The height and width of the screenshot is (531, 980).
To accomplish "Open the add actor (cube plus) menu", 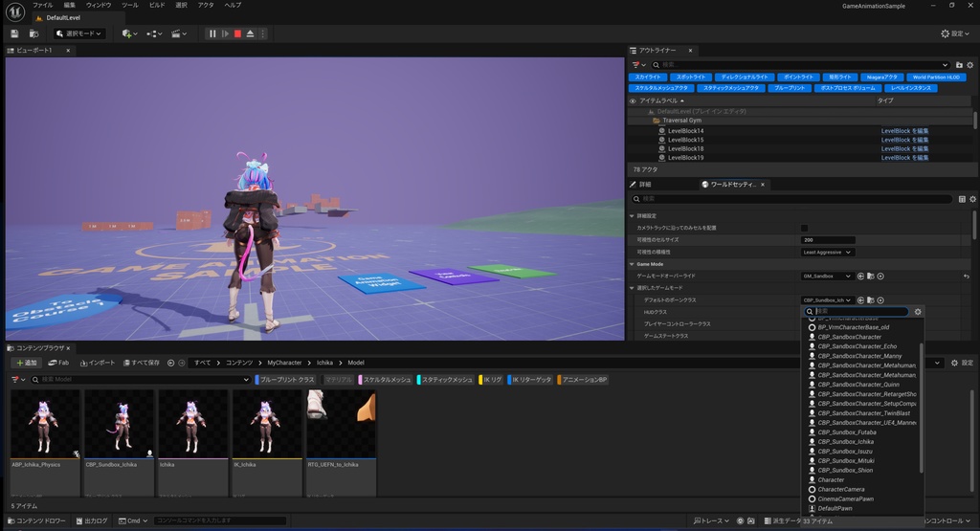I will [x=129, y=33].
